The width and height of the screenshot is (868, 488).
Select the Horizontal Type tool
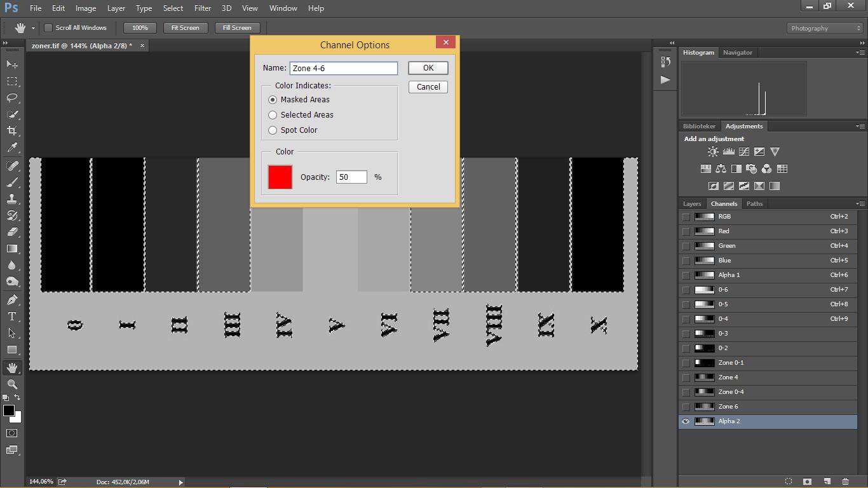(12, 316)
